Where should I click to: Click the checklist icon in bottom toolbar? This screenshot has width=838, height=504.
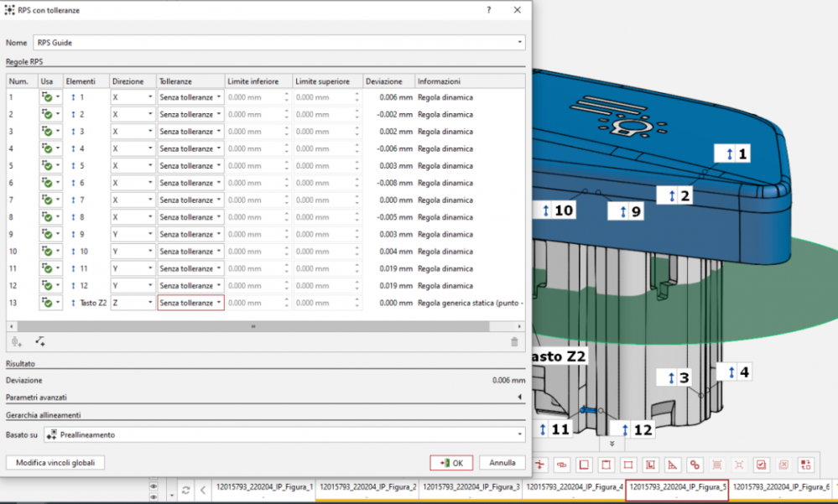click(760, 464)
